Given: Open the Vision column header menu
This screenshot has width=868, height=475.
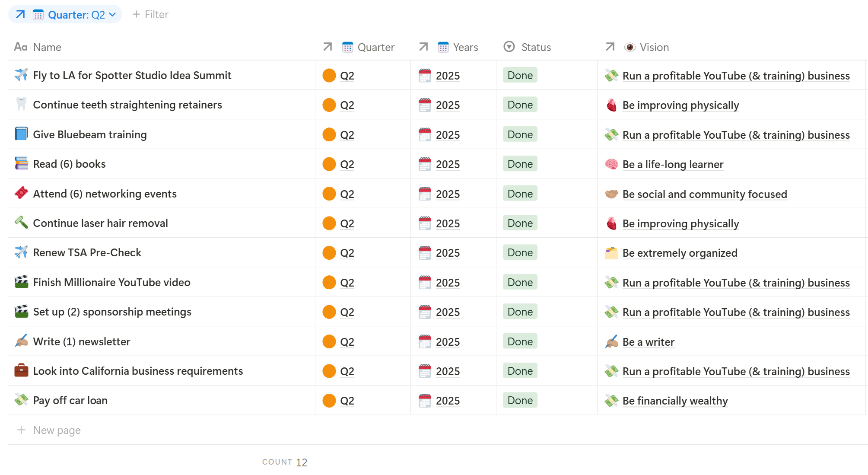Looking at the screenshot, I should click(654, 47).
